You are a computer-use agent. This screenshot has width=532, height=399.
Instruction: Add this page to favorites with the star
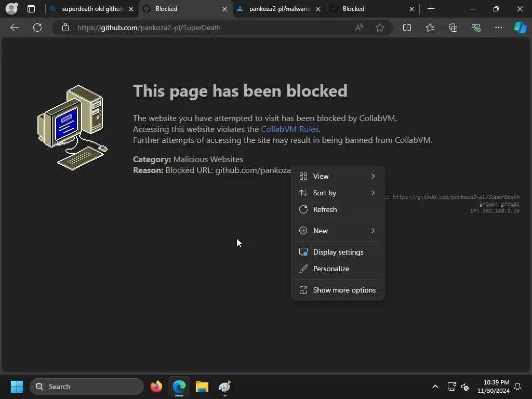click(379, 28)
